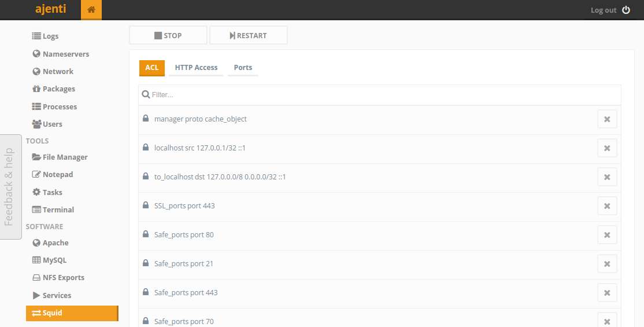Image resolution: width=644 pixels, height=327 pixels.
Task: Click the magnifier icon in Filter box
Action: (x=146, y=94)
